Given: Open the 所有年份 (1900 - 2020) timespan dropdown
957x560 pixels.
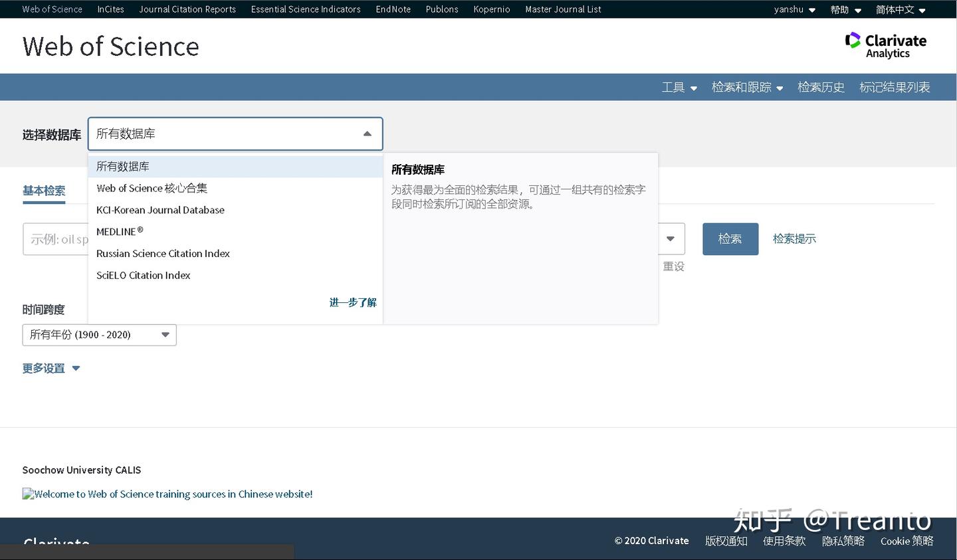Looking at the screenshot, I should pyautogui.click(x=98, y=335).
